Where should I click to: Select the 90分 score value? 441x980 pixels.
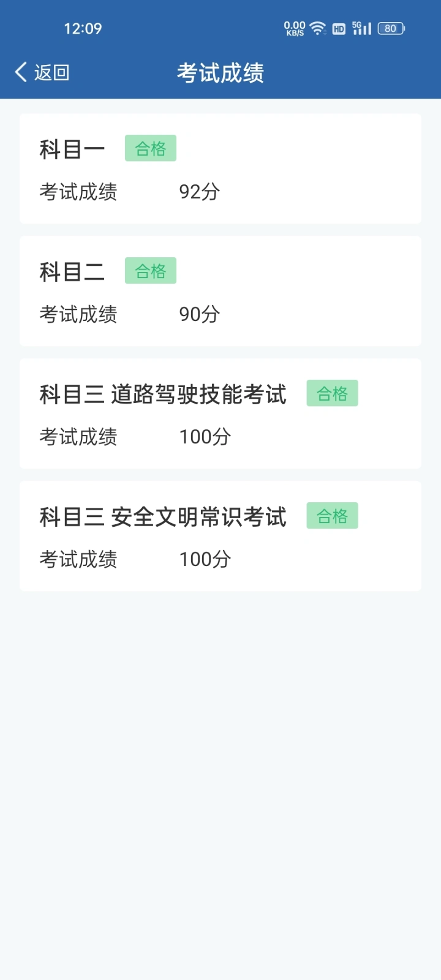pyautogui.click(x=200, y=314)
